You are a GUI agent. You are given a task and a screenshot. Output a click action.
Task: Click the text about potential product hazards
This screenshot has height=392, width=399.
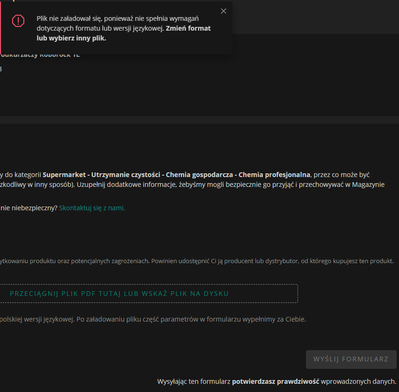point(197,261)
